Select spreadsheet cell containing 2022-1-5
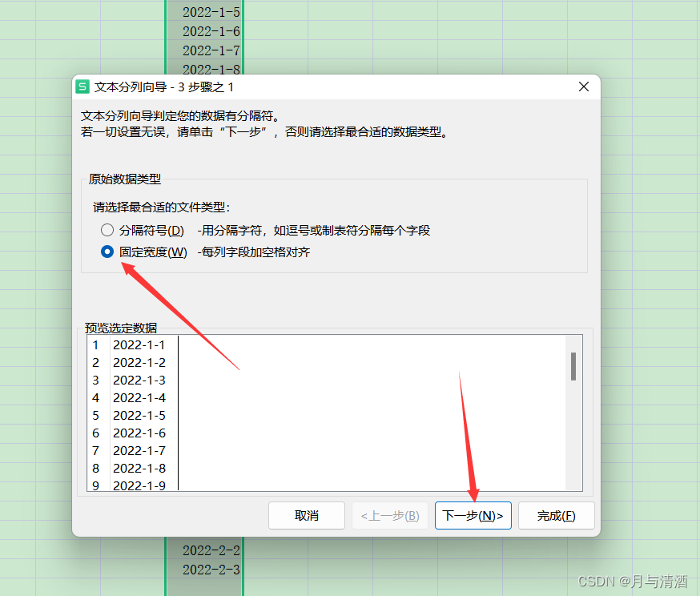The image size is (700, 596). (204, 12)
